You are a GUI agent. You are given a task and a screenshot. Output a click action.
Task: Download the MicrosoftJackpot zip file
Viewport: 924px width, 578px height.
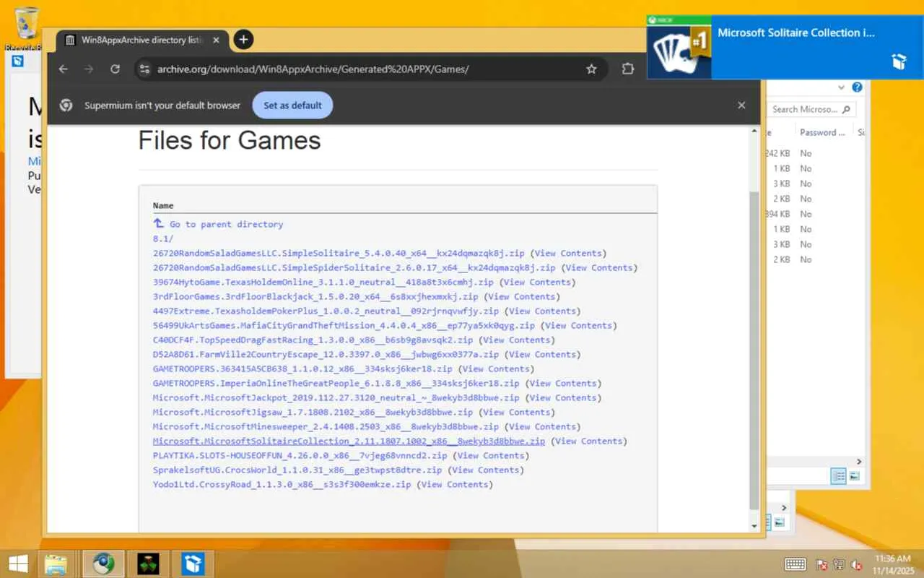click(x=336, y=397)
